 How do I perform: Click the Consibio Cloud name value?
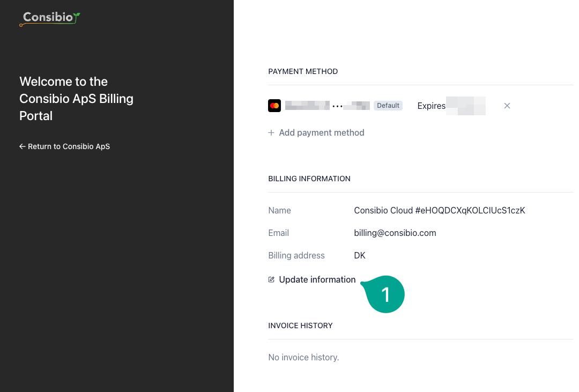pos(440,210)
